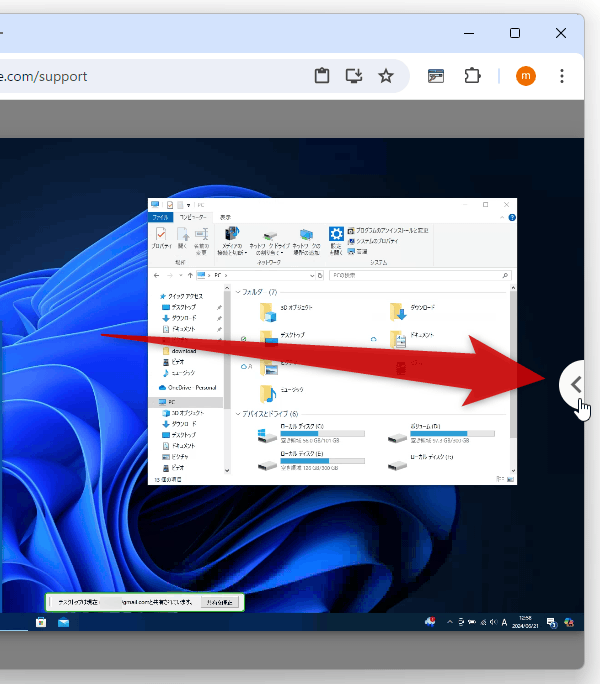Open the Quick Access toolbar dropdown arrow
The image size is (600, 684).
(x=189, y=205)
